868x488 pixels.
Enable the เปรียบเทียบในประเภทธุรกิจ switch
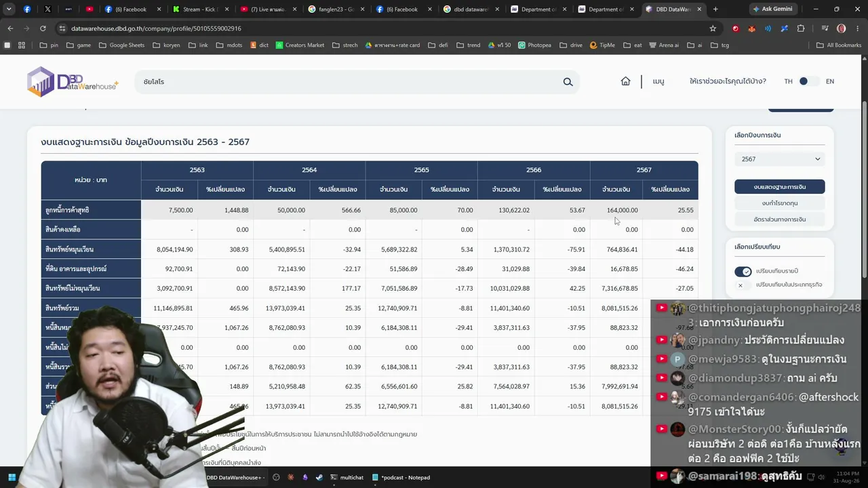[743, 285]
